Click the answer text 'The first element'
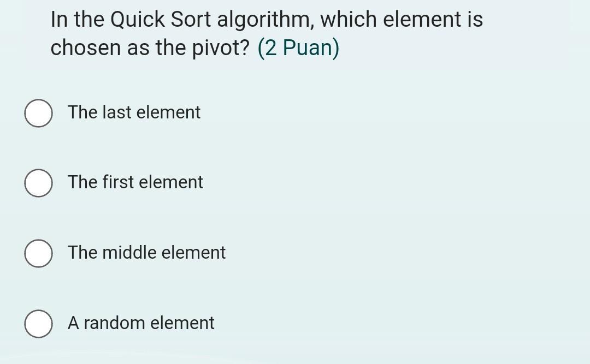 (135, 183)
